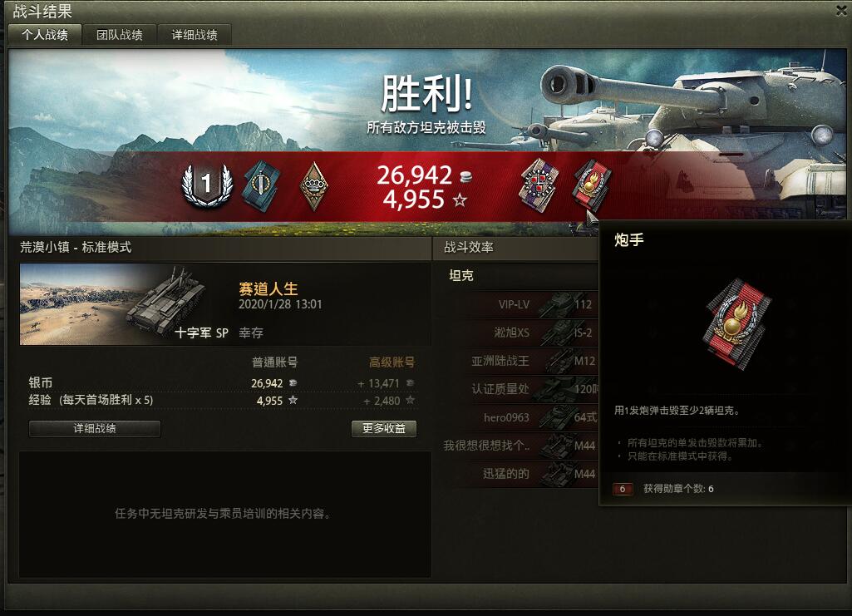Click the 详细战绩 button below experience
852x616 pixels.
pyautogui.click(x=95, y=428)
